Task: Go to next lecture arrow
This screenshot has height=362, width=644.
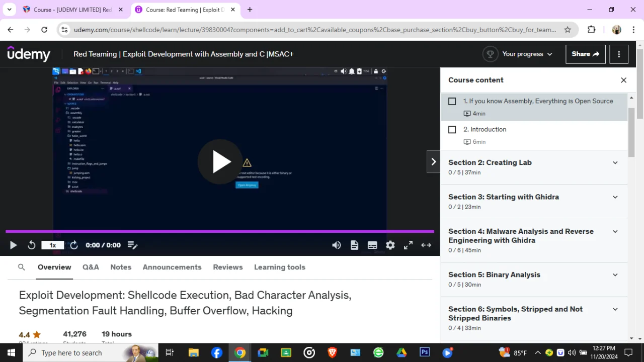Action: tap(433, 162)
